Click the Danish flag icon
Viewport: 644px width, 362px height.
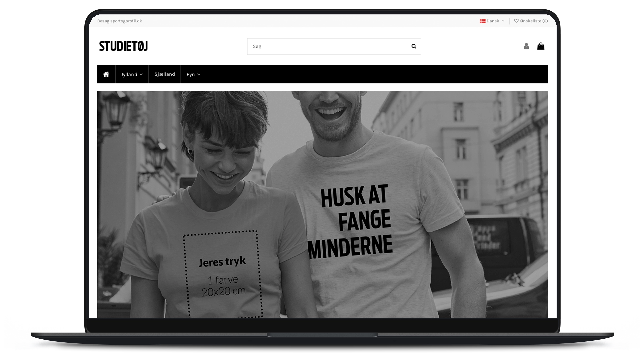tap(482, 21)
